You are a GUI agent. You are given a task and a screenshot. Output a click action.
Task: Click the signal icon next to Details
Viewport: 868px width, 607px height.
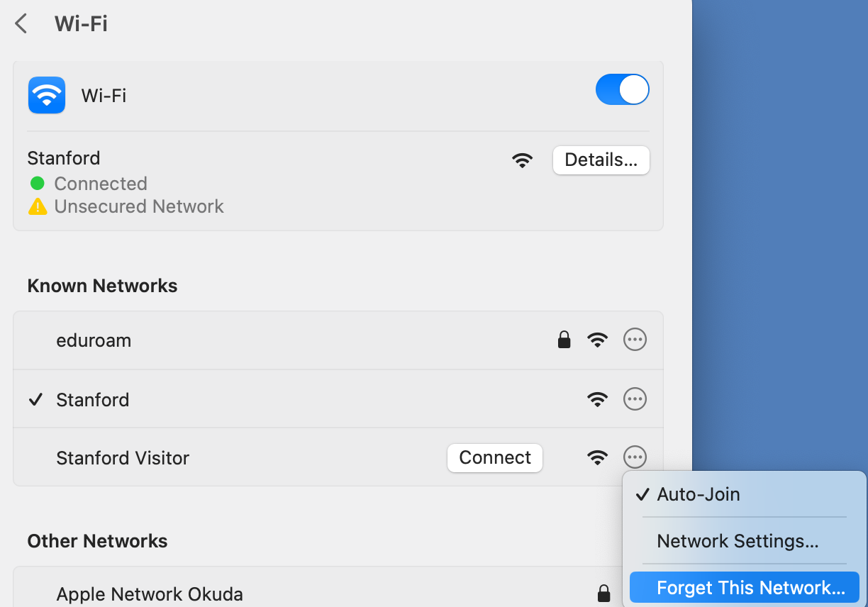[522, 160]
